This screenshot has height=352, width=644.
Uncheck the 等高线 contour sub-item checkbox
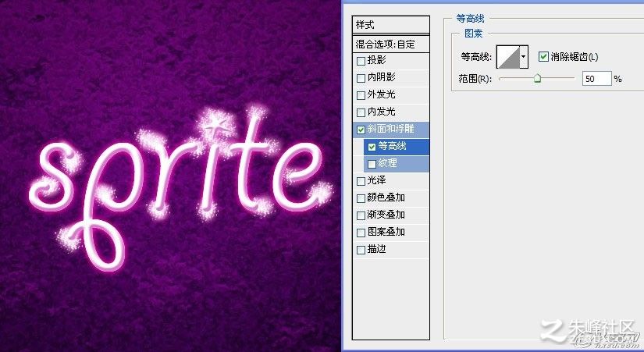click(x=372, y=147)
